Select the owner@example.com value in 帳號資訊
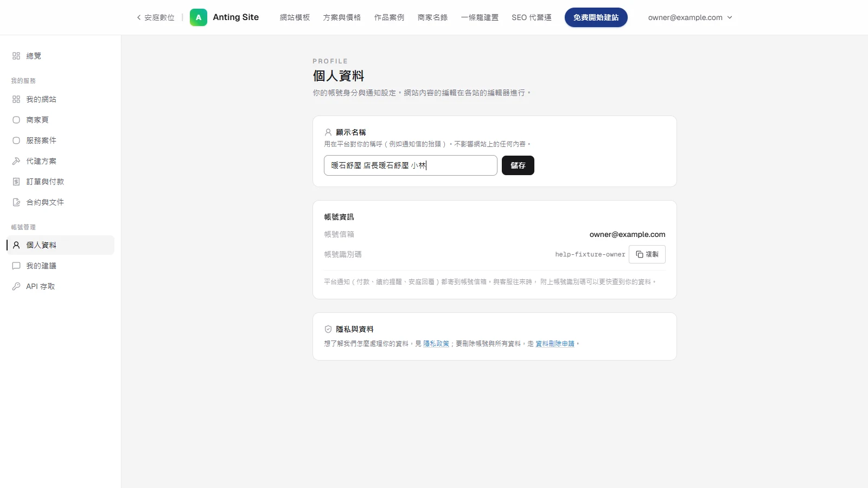 pos(628,234)
